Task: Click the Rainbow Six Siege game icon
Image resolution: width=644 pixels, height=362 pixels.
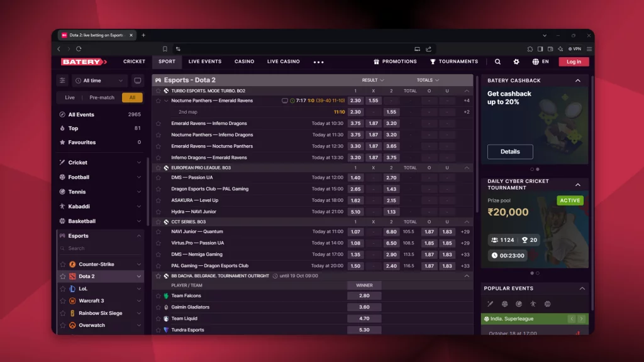Action: point(72,313)
